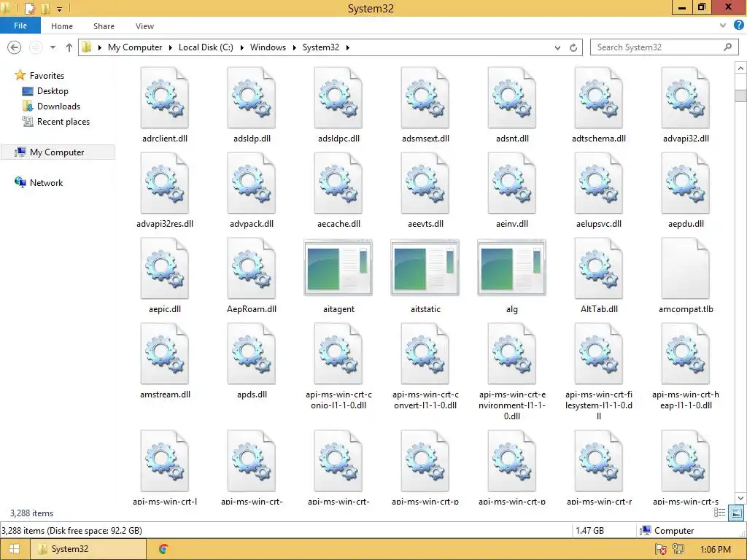The height and width of the screenshot is (560, 747).
Task: Select the aecache.dll file
Action: click(x=338, y=183)
